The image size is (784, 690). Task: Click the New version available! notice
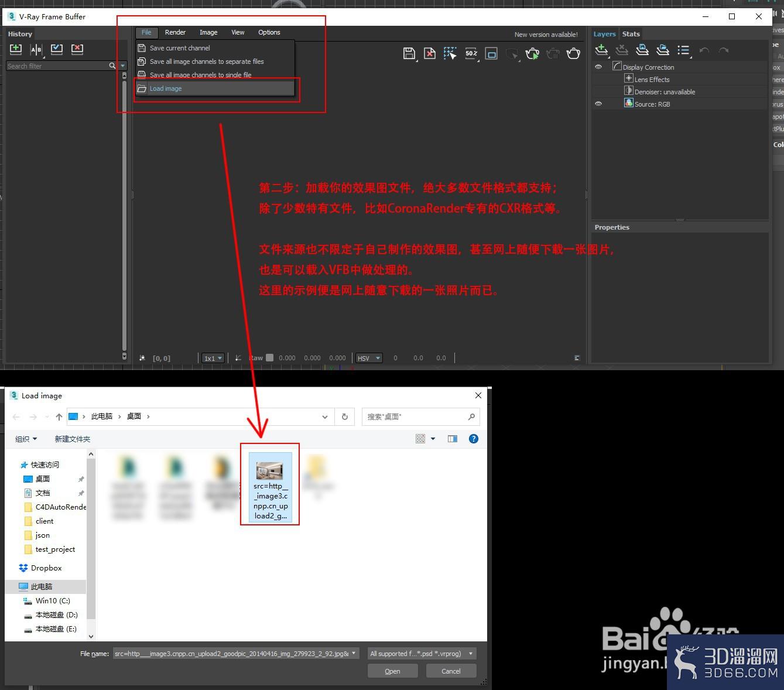(x=546, y=35)
